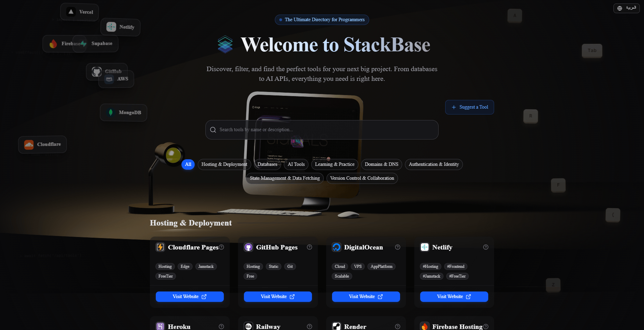
Task: Click the VPS tag on DigitalOcean
Action: pyautogui.click(x=358, y=266)
